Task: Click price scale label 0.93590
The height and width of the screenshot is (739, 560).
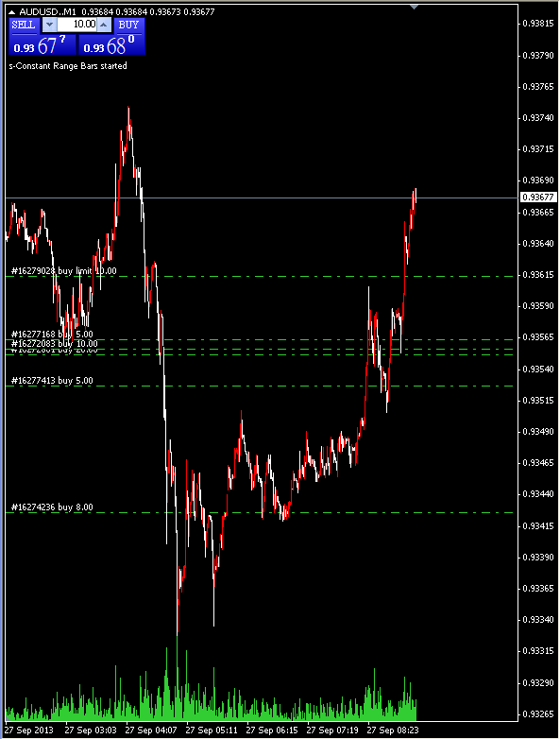Action: (538, 306)
